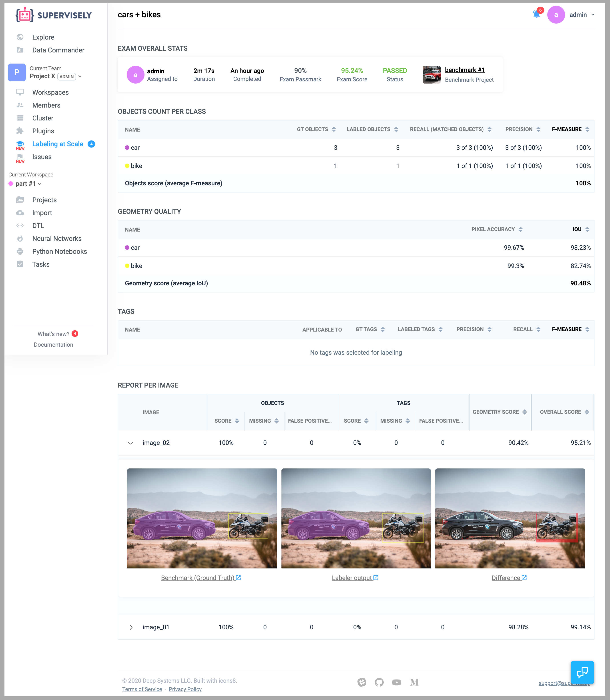Open the chat support widget

tap(582, 672)
